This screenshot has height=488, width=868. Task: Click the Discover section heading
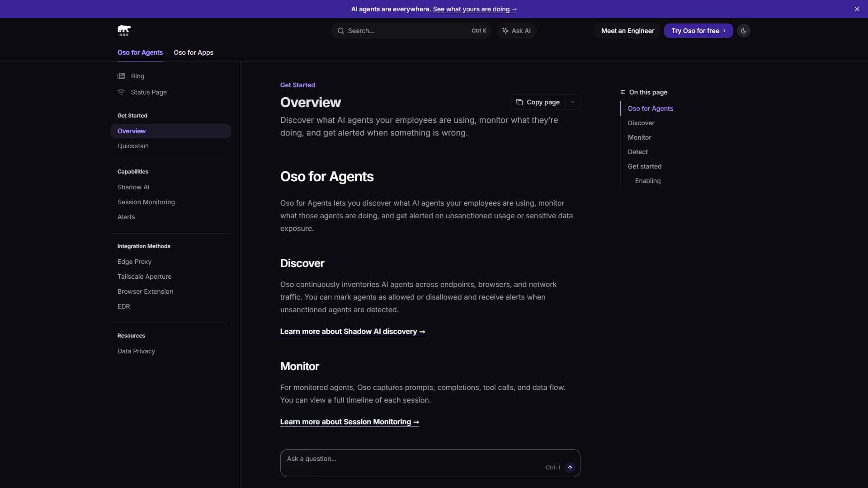pyautogui.click(x=302, y=263)
